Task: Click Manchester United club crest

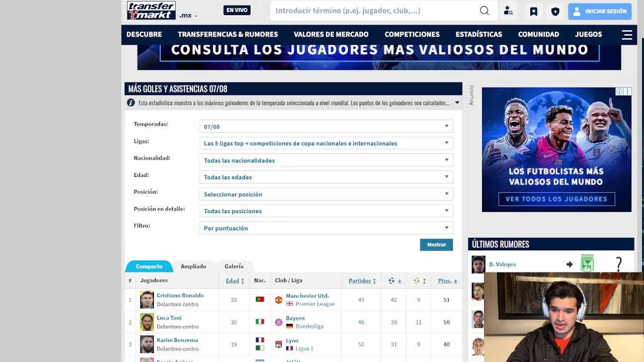Action: [x=278, y=300]
